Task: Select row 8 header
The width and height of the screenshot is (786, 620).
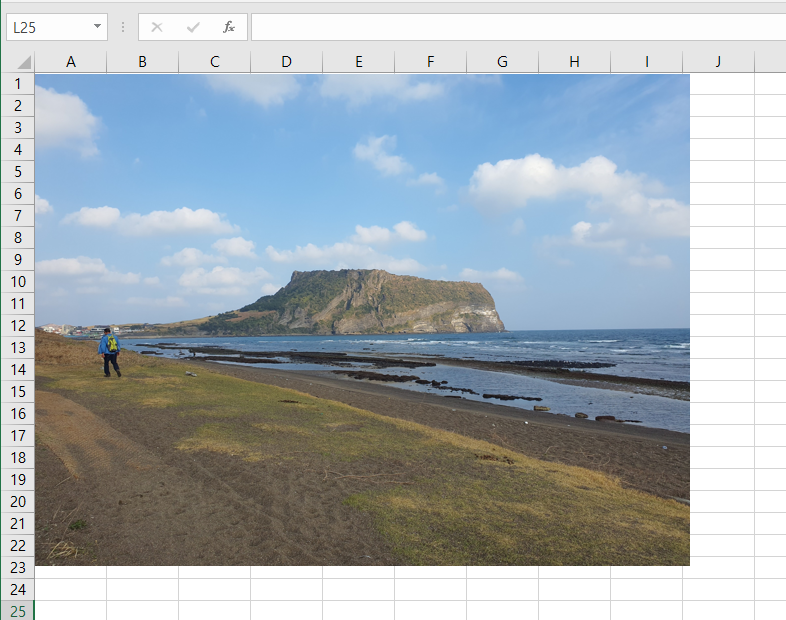Action: pos(18,238)
